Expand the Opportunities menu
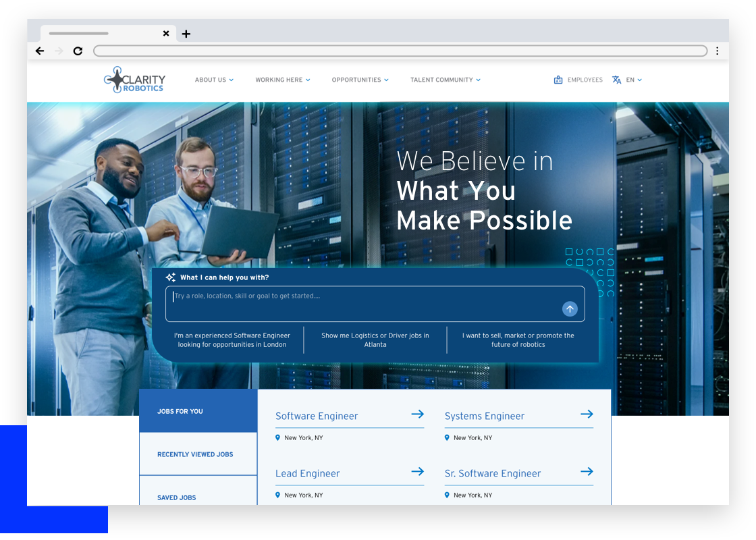This screenshot has width=756, height=540. click(360, 80)
